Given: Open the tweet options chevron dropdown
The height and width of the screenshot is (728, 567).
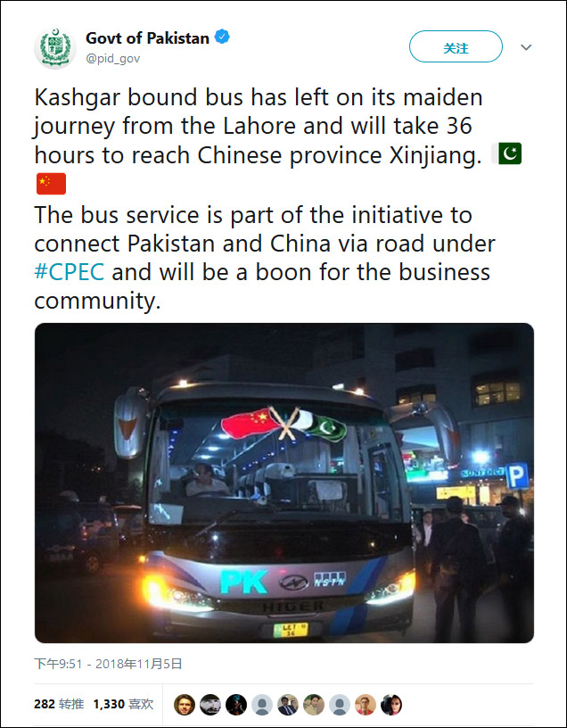Looking at the screenshot, I should coord(526,47).
